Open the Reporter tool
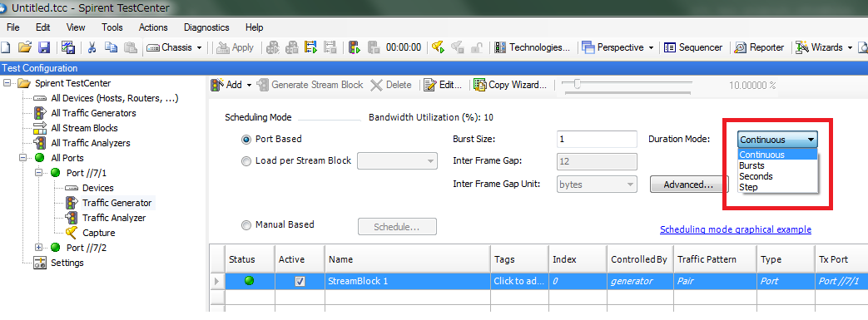 759,47
